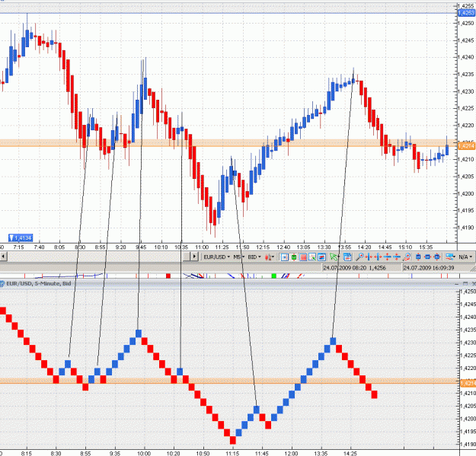Toggle the grid-with-cursor toolbar icon
The height and width of the screenshot is (456, 476).
tap(312, 257)
